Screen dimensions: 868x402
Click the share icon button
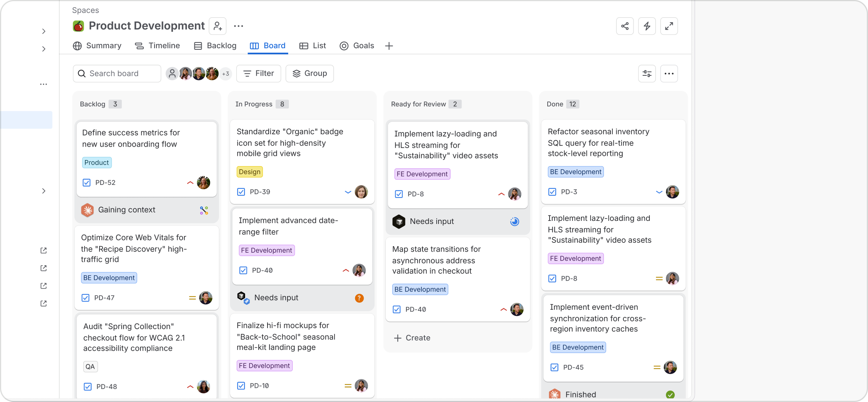point(625,26)
